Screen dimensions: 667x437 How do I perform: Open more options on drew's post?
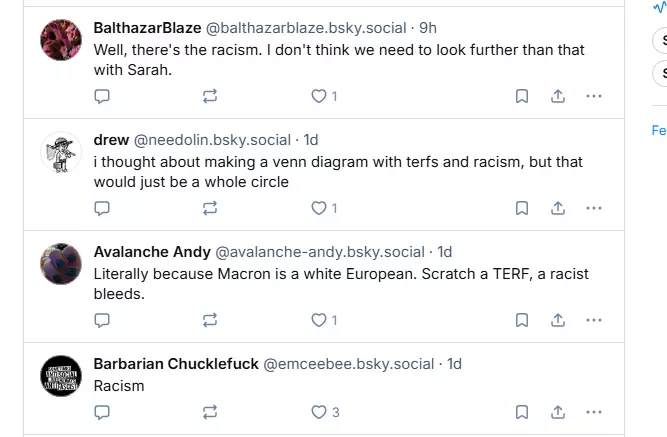tap(594, 208)
